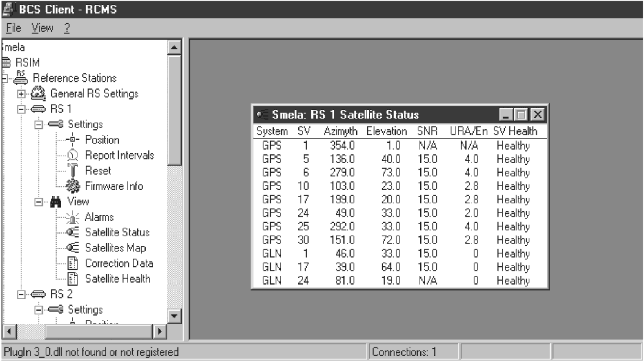This screenshot has width=644, height=362.
Task: Collapse the RS 1 tree node
Action: [21, 109]
